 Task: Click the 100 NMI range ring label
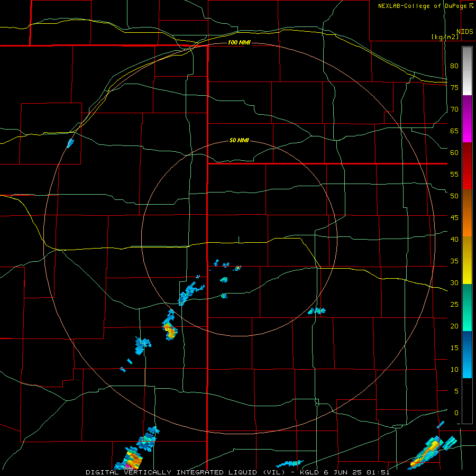click(239, 42)
